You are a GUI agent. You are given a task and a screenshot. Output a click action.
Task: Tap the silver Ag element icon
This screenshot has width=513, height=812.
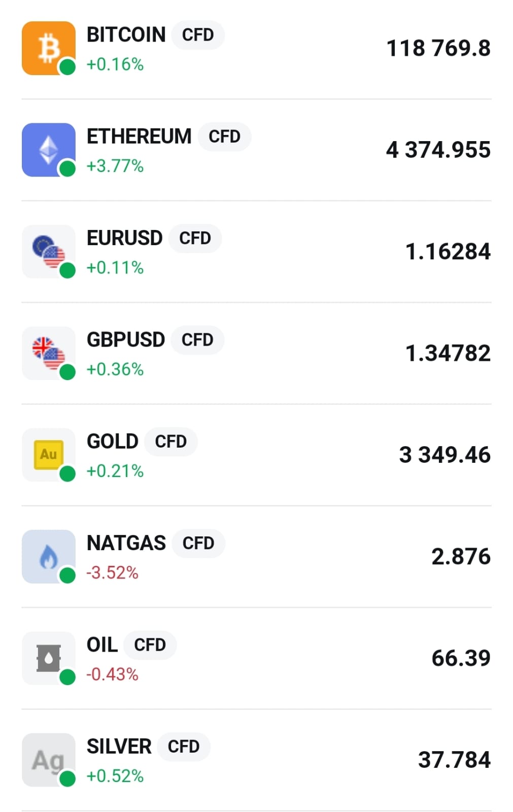tap(48, 760)
